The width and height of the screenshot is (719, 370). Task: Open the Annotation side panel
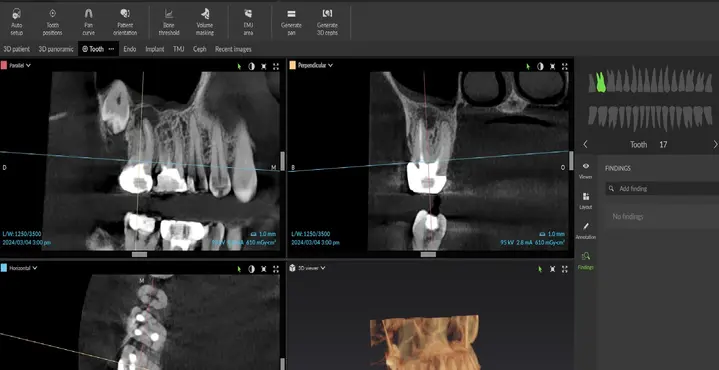pyautogui.click(x=586, y=231)
